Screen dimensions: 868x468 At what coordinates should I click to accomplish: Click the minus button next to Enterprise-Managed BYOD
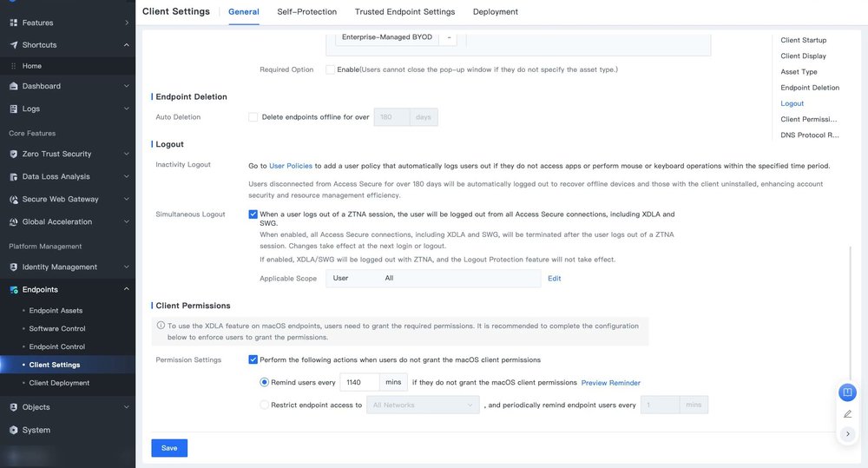click(449, 37)
